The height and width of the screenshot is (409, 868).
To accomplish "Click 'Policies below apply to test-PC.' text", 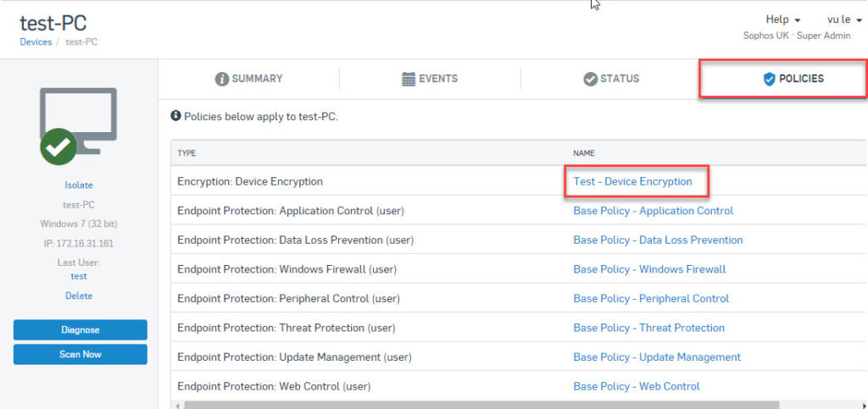I will click(261, 117).
